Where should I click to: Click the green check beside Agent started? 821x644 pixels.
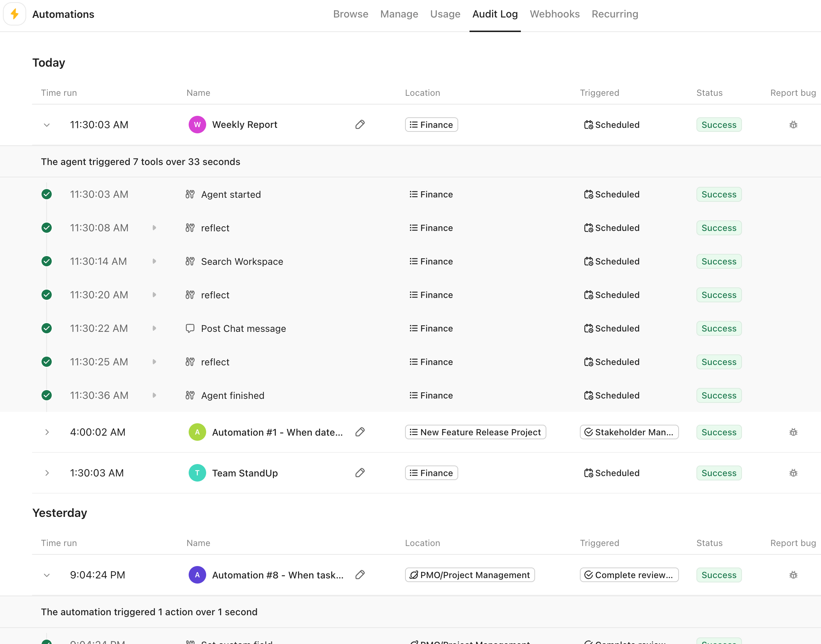point(47,194)
